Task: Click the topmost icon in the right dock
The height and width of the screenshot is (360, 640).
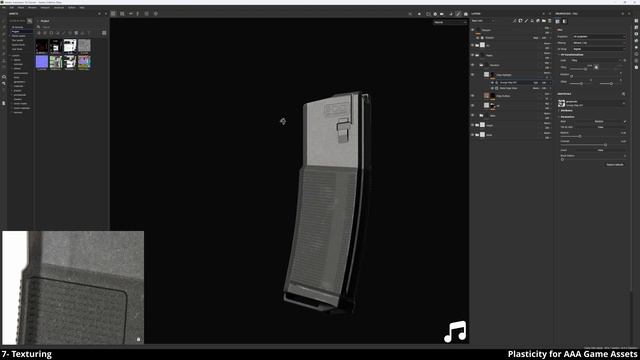Action: (x=636, y=21)
